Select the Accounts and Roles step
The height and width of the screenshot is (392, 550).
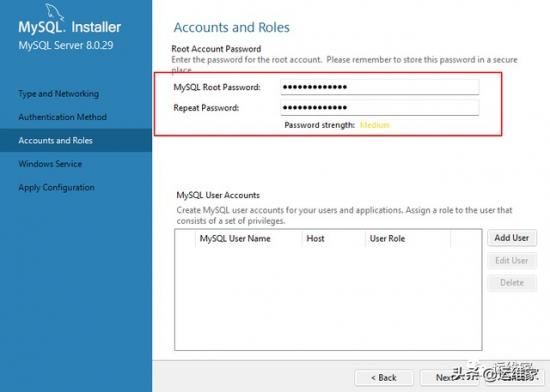click(76, 140)
